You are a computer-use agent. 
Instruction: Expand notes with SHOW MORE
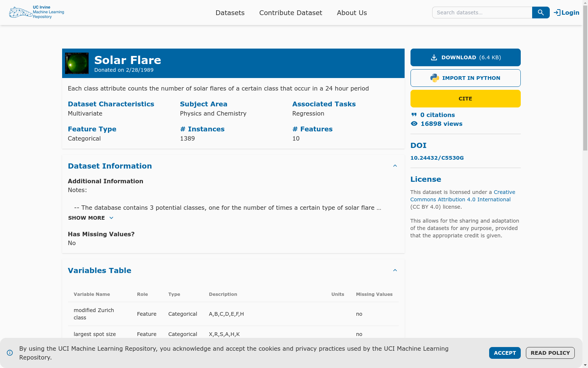91,218
